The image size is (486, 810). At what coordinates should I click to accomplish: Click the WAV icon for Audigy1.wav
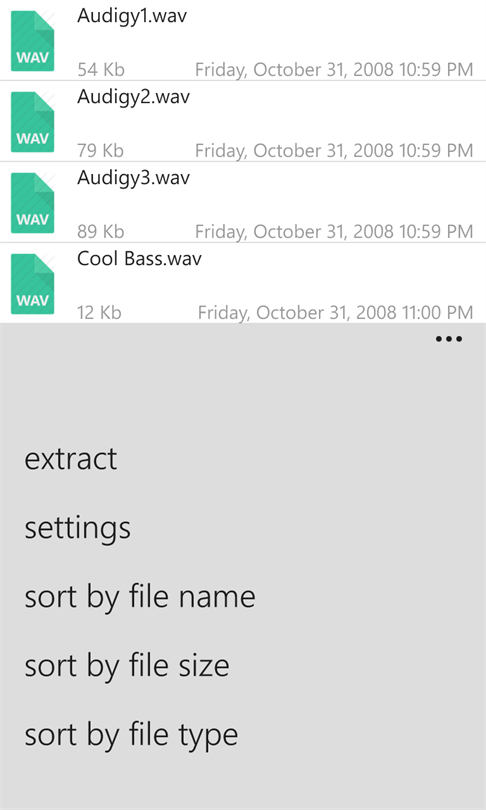pyautogui.click(x=33, y=41)
